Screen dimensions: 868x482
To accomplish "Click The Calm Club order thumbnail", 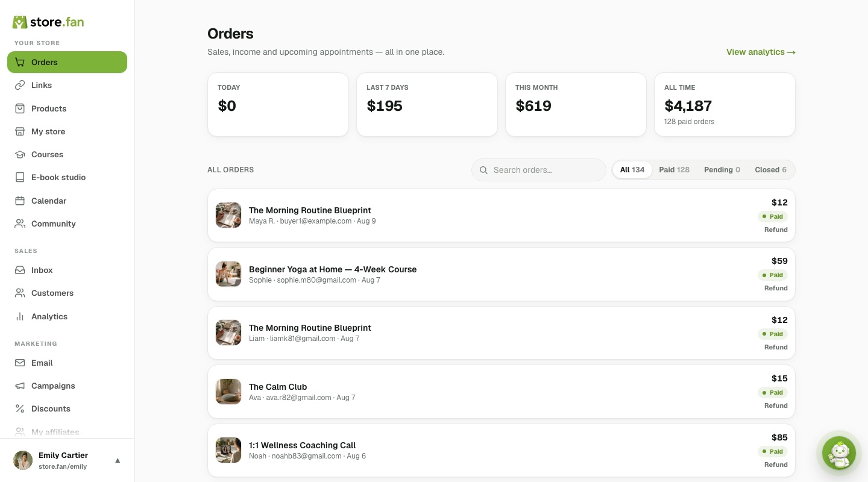I will [228, 392].
